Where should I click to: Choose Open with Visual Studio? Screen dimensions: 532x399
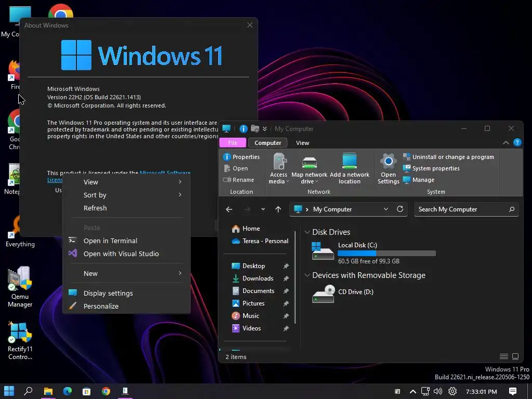point(127,254)
